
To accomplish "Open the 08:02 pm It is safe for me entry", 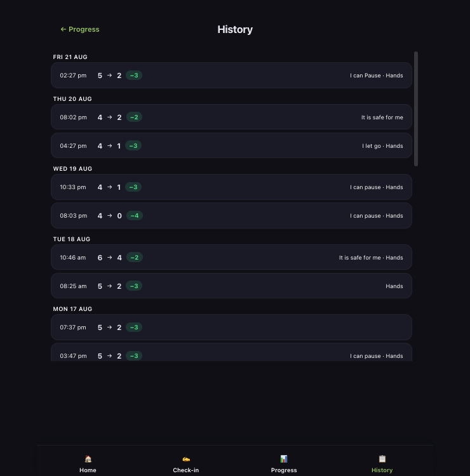I will [231, 117].
